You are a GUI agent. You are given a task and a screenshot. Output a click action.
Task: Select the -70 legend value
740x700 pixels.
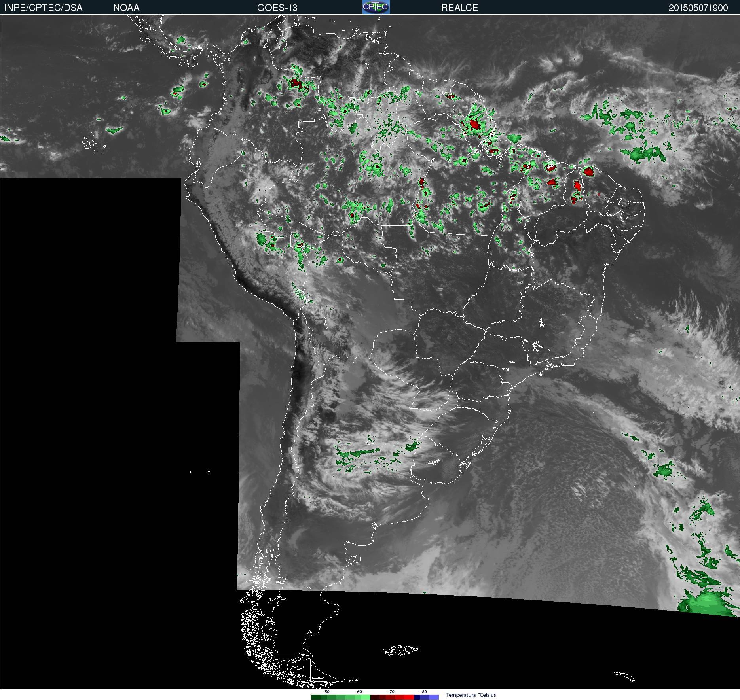[391, 692]
